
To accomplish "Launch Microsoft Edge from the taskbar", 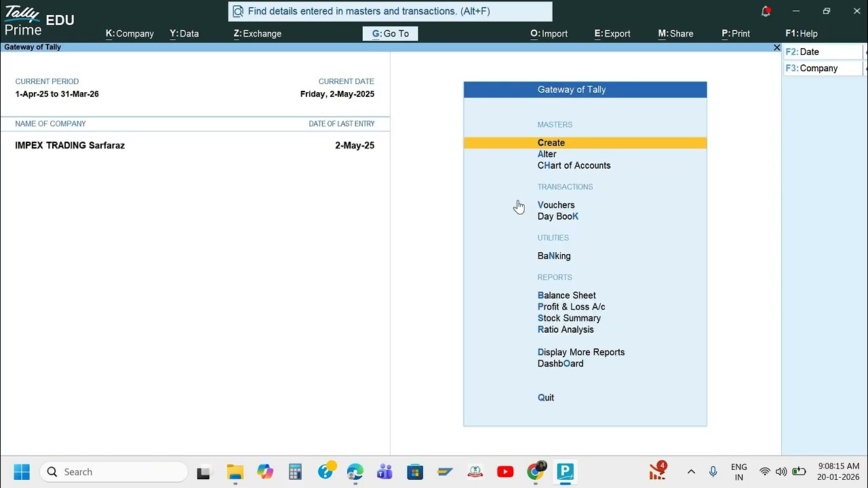I will (x=355, y=472).
